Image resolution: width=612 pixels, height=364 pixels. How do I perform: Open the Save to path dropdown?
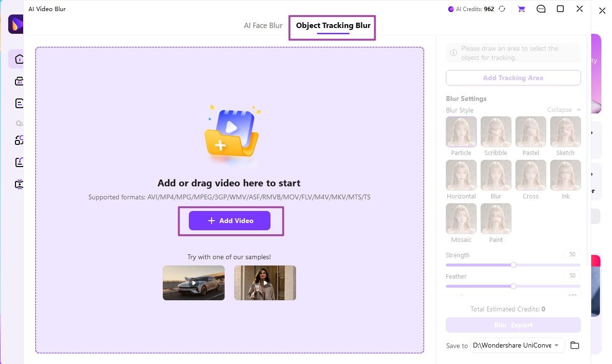pos(517,345)
